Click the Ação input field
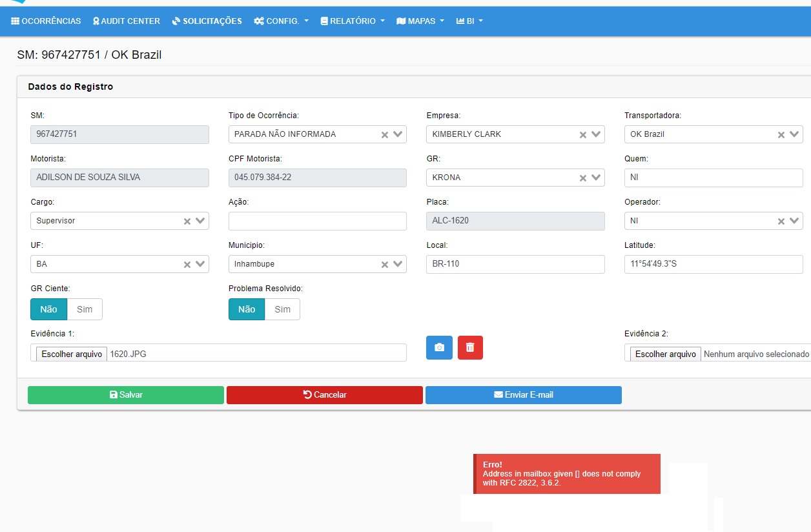The height and width of the screenshot is (532, 811). tap(317, 221)
